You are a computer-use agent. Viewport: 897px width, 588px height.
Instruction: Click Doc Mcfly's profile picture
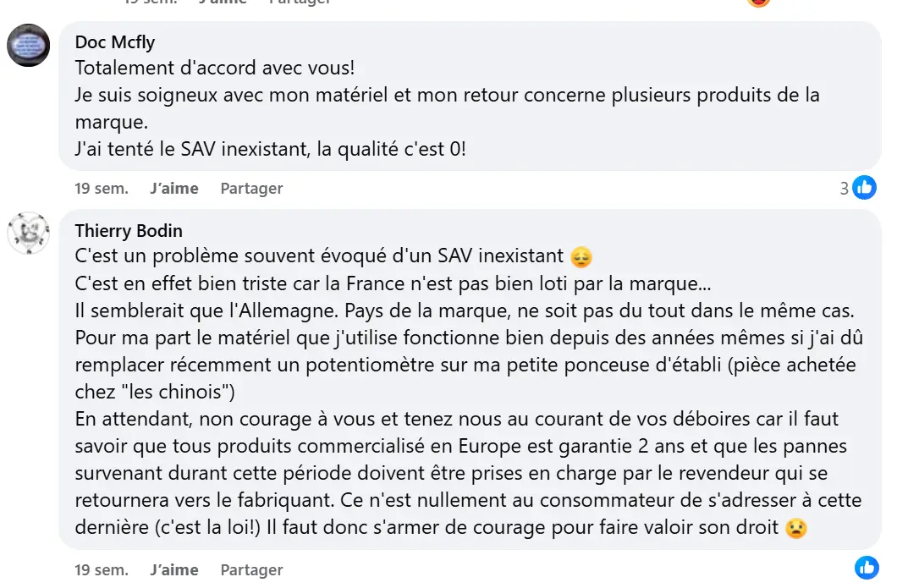29,45
